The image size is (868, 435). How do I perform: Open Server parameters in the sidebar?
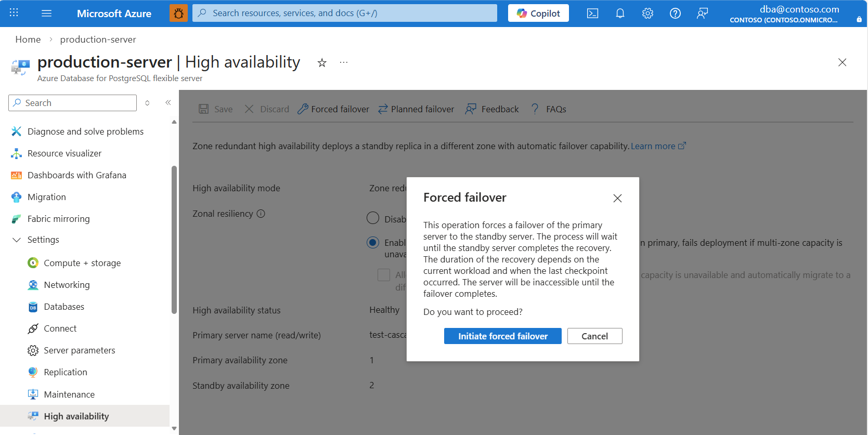click(x=79, y=350)
